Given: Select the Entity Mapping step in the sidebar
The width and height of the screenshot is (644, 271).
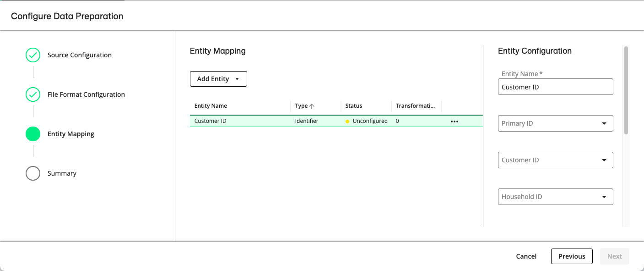Looking at the screenshot, I should (x=70, y=134).
